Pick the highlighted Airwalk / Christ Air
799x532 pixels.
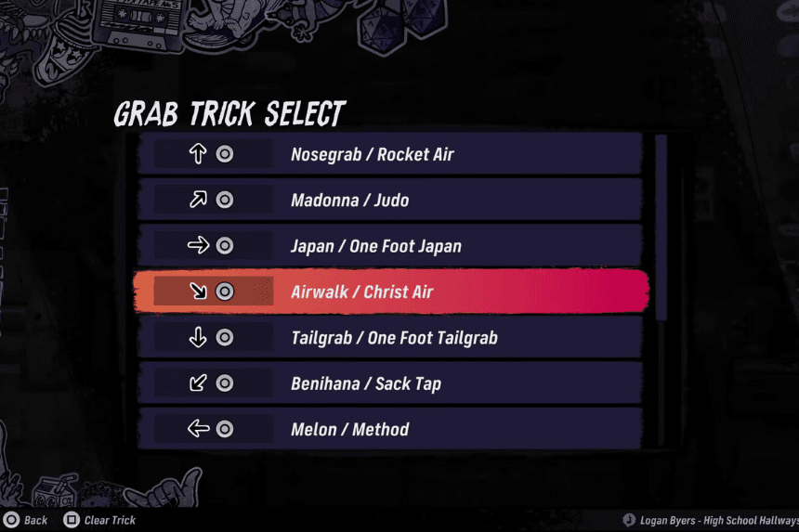coord(362,292)
